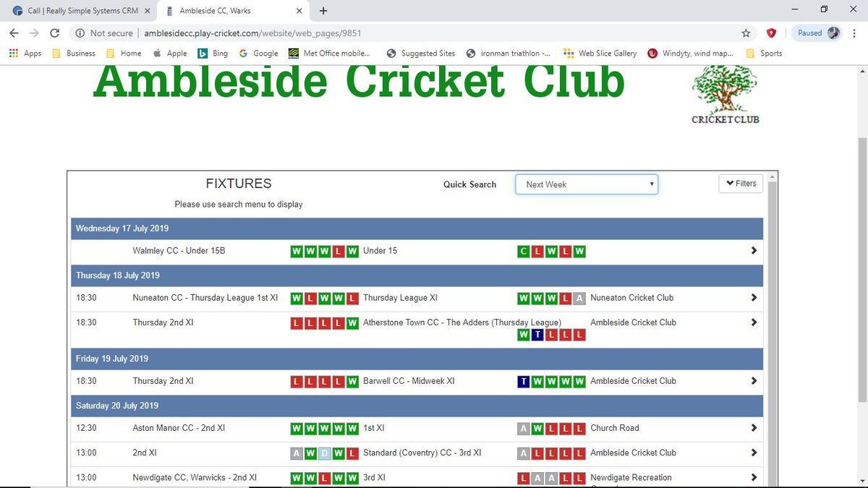The image size is (868, 488).
Task: Expand the Walmley CC Under 15B fixture details
Action: [x=754, y=250]
